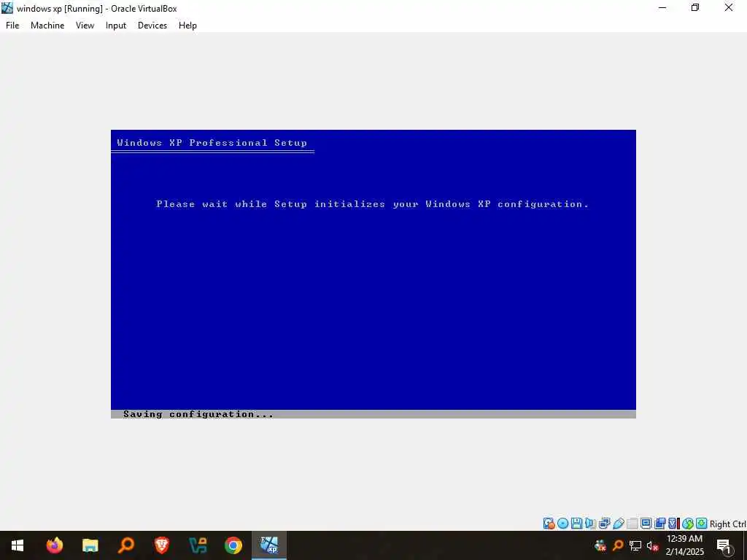747x560 pixels.
Task: Click the 'Saving configuration...' status line
Action: tap(198, 414)
